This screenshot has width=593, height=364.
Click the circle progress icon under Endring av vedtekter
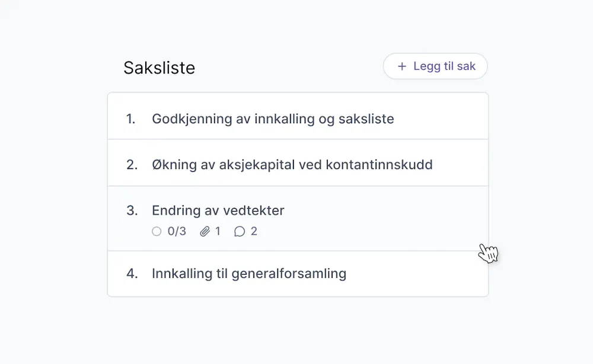157,231
